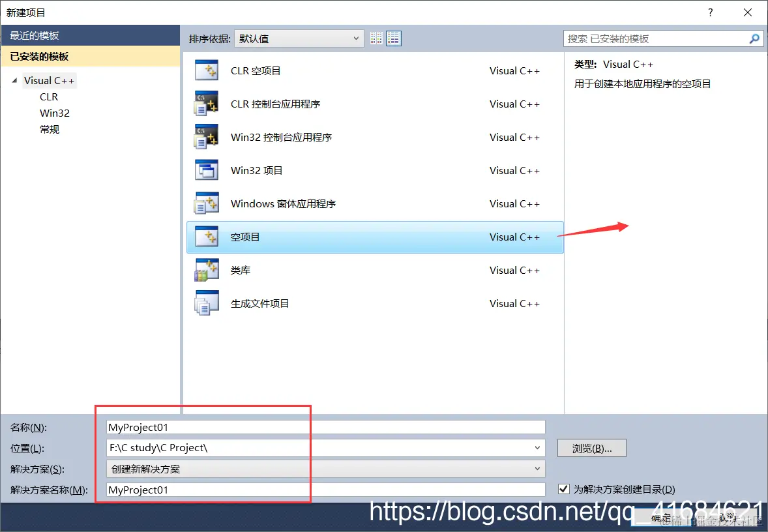Click the CLR 控制台应用程序 template icon

(x=206, y=104)
